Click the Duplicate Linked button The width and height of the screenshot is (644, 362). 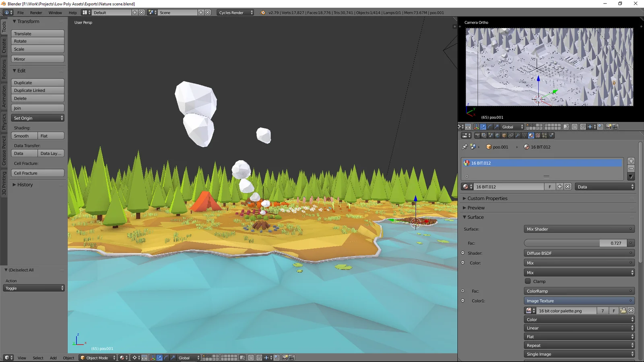coord(37,90)
